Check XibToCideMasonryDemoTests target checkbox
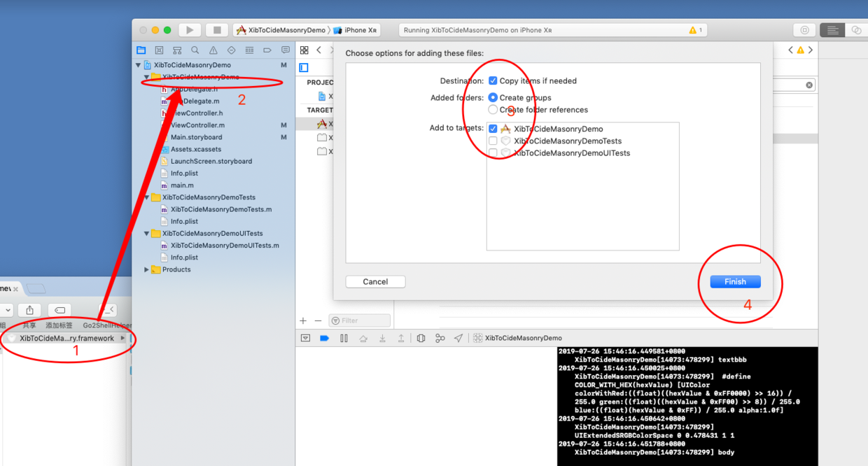868x466 pixels. coord(493,141)
